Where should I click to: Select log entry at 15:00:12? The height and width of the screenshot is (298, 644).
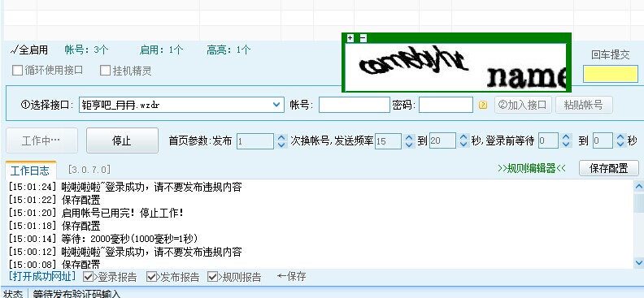pos(125,251)
